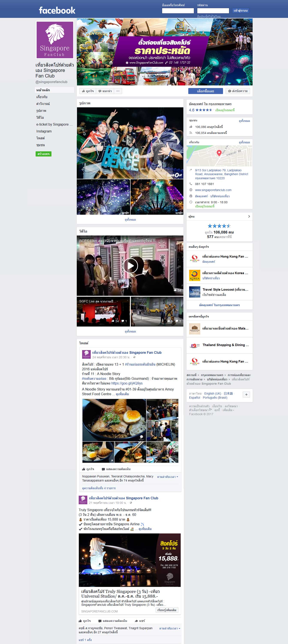Click the แนะนำ recommend button

click(105, 91)
